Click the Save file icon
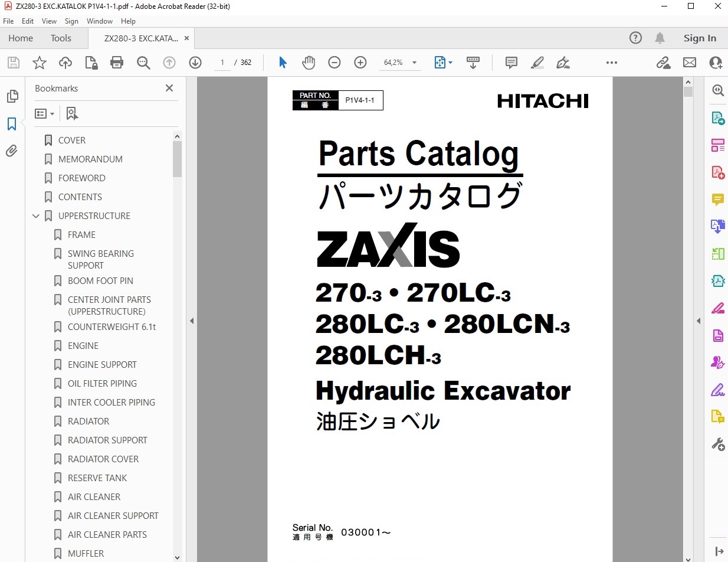This screenshot has width=728, height=562. (x=14, y=63)
